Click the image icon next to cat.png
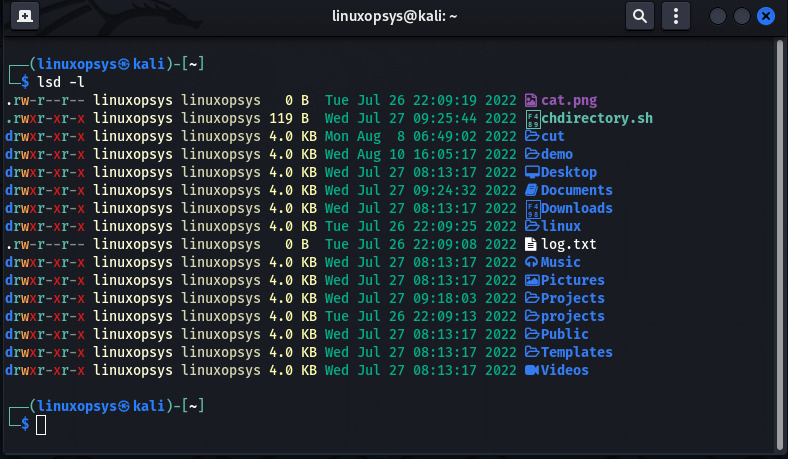 pyautogui.click(x=532, y=100)
